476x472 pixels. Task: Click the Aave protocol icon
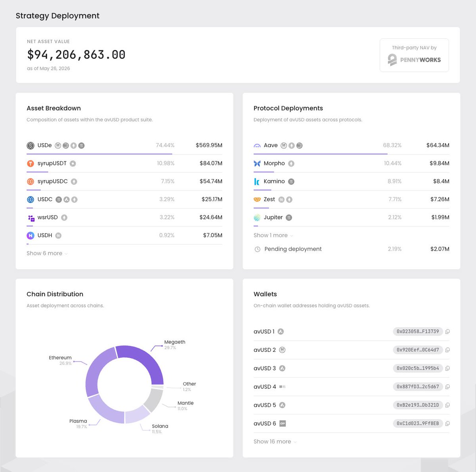257,146
